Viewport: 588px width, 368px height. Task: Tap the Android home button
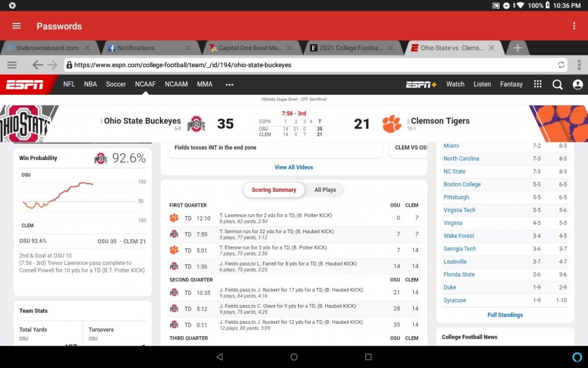pyautogui.click(x=294, y=357)
